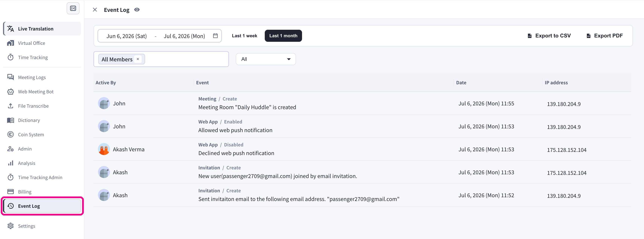Click the Coin System euro icon

pyautogui.click(x=11, y=134)
